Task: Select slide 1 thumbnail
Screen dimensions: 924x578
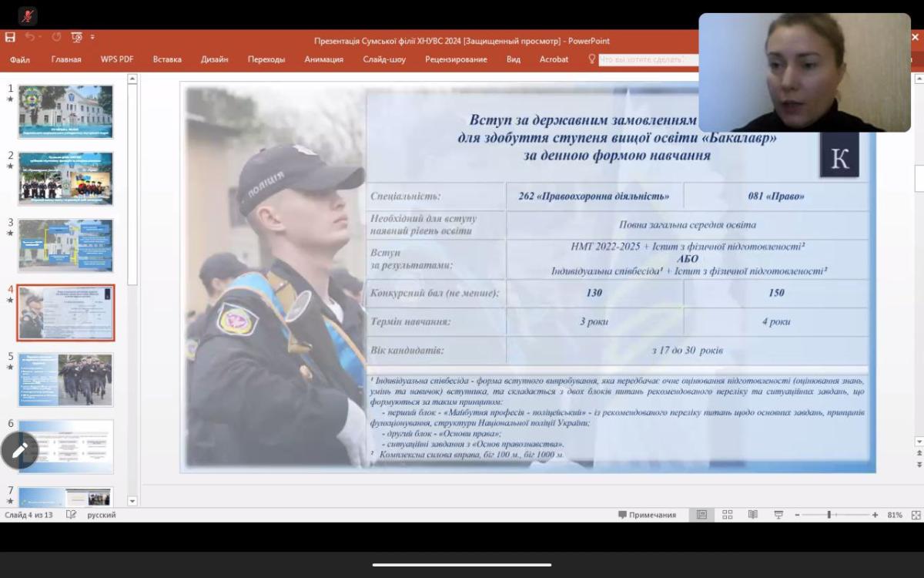Action: tap(65, 112)
